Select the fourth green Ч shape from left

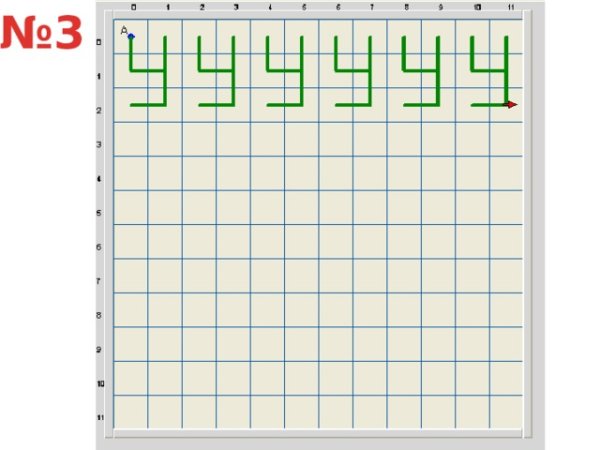click(x=353, y=72)
